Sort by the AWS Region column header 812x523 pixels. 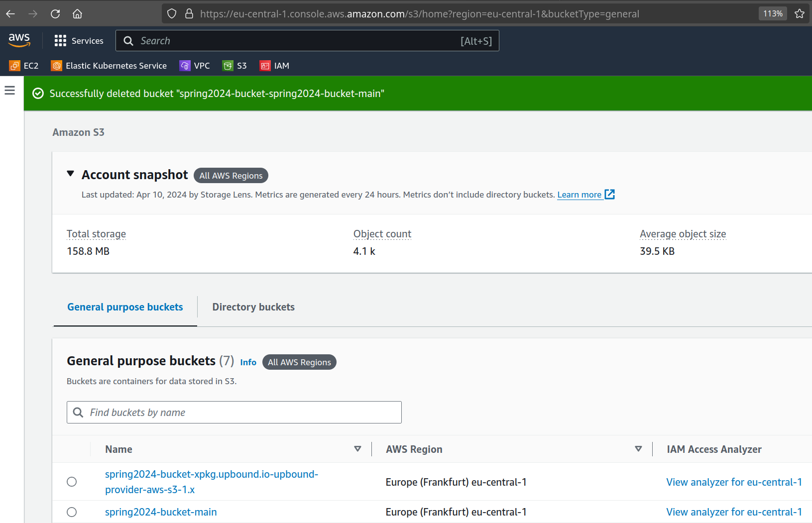pos(414,449)
